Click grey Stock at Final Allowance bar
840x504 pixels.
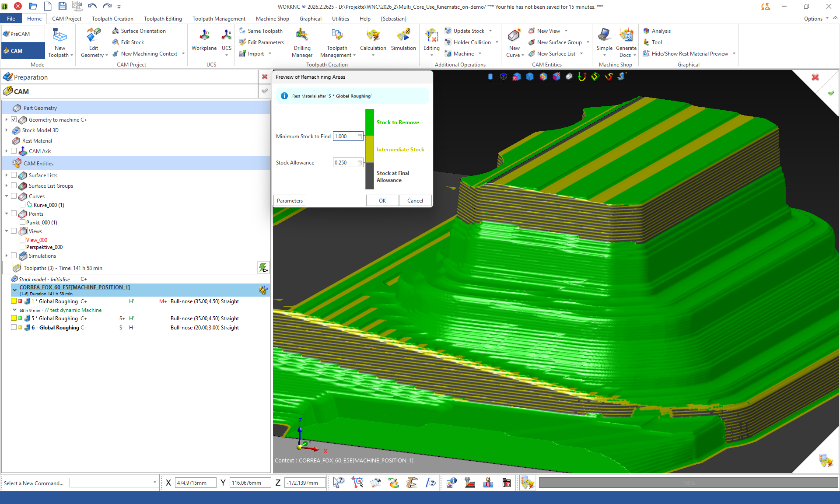[x=370, y=176]
